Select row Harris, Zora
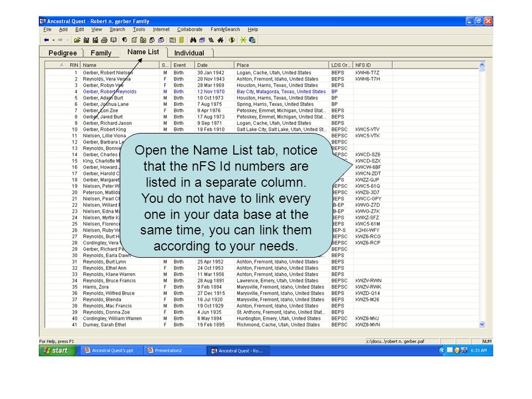This screenshot has height=399, width=532. tap(261, 287)
